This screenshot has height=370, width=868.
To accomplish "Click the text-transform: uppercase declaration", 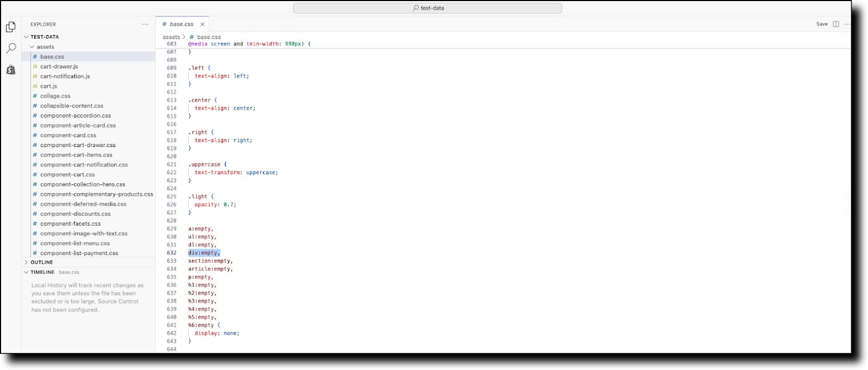I will pos(237,173).
